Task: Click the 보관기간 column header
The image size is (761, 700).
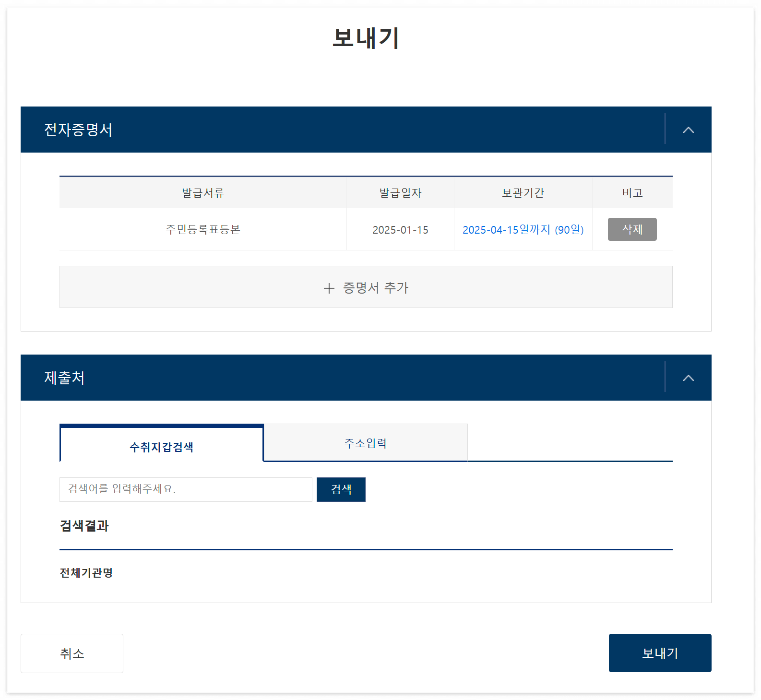Action: (x=523, y=192)
